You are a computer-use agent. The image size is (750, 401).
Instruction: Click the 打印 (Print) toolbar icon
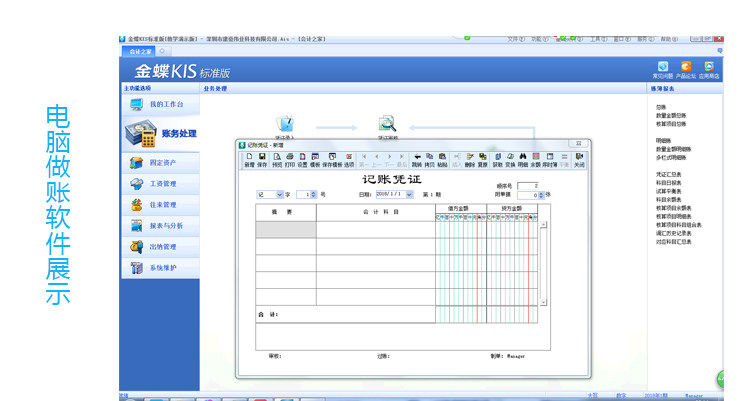[x=289, y=160]
